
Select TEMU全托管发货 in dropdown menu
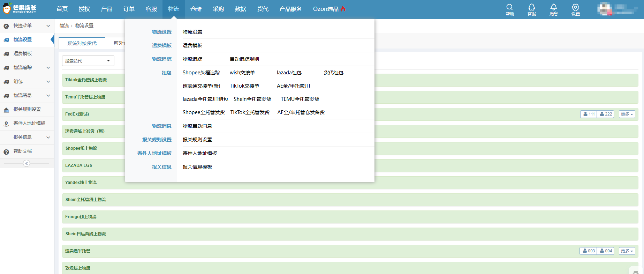pos(300,99)
